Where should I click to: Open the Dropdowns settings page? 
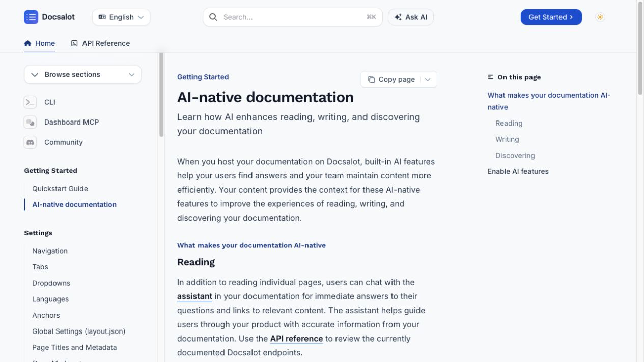pos(51,283)
